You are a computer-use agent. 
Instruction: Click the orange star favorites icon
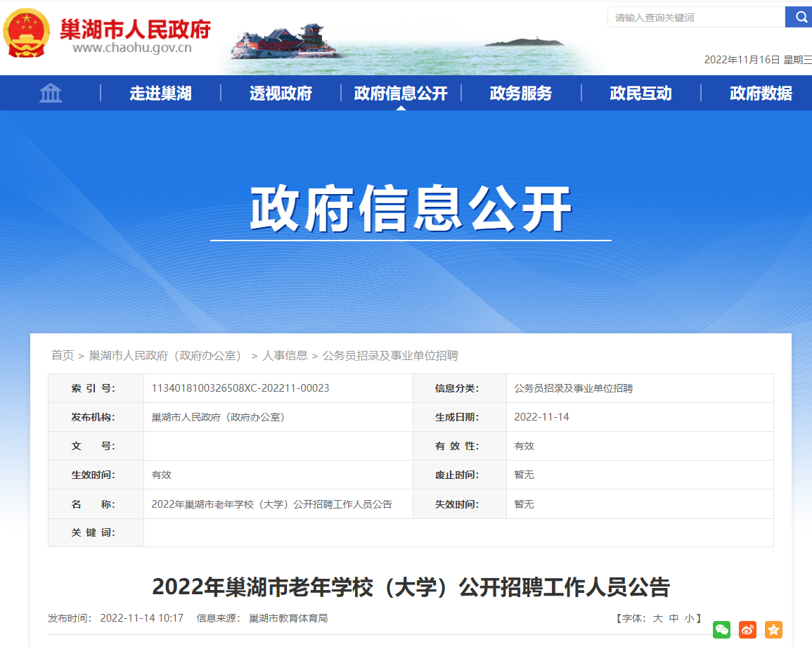(x=773, y=629)
